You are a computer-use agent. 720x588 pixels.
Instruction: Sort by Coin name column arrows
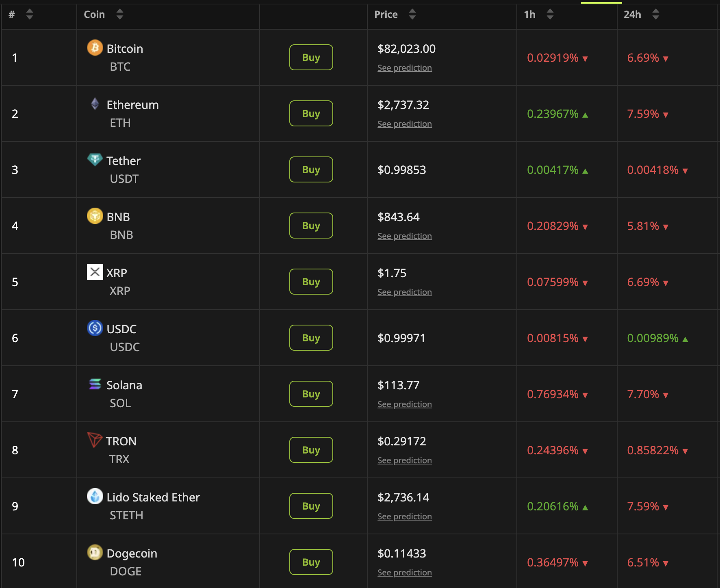(x=119, y=15)
